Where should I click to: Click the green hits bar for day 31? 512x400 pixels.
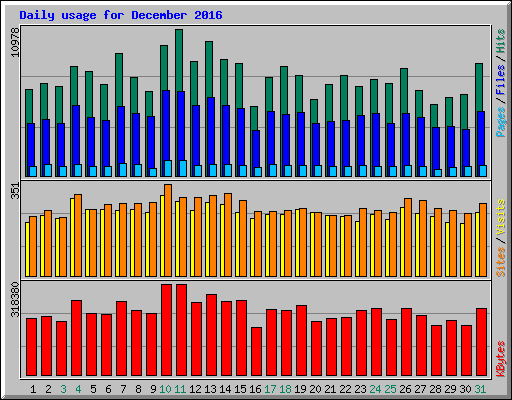click(x=479, y=87)
